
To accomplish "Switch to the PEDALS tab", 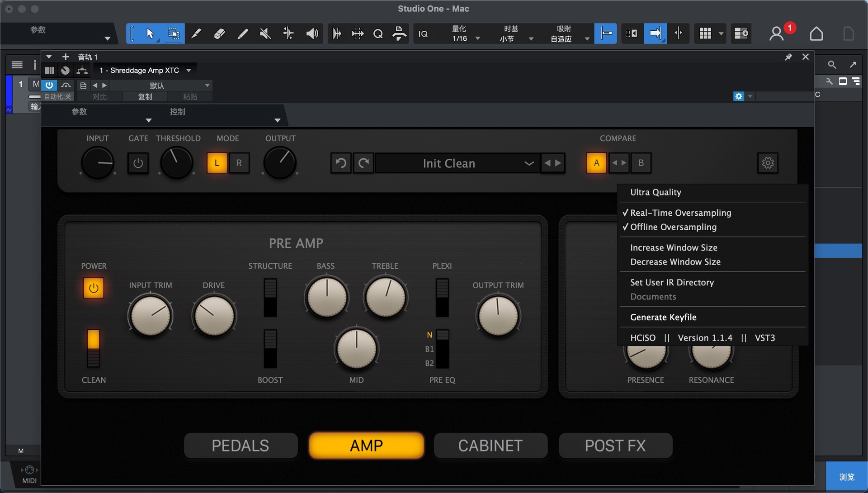I will (241, 446).
